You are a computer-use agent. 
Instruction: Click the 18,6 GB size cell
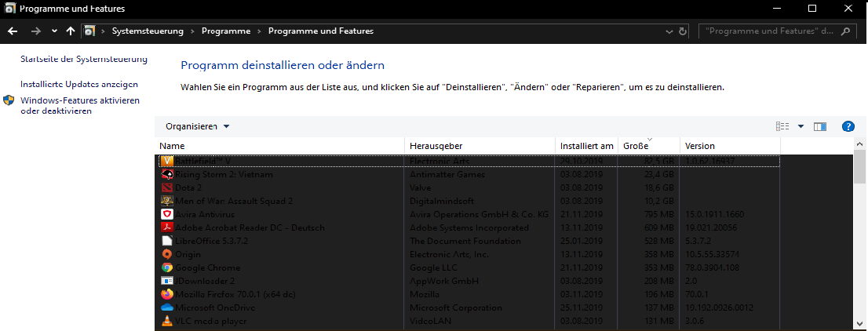tap(658, 187)
